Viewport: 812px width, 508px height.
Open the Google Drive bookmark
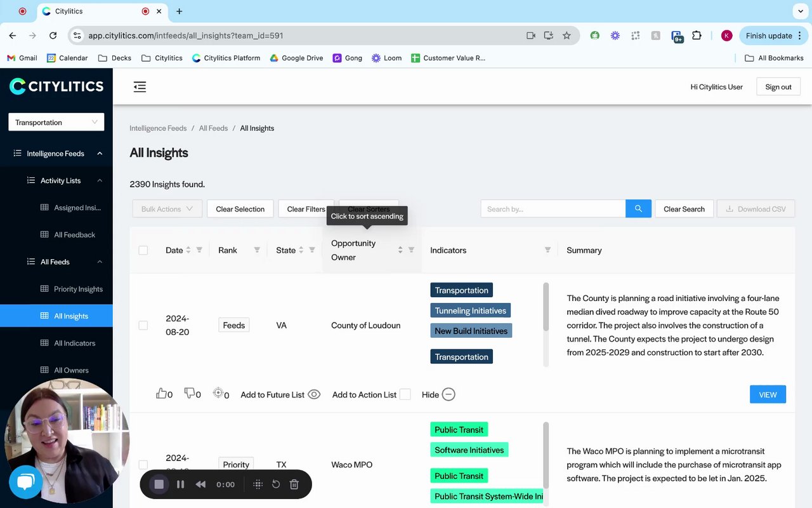click(296, 58)
